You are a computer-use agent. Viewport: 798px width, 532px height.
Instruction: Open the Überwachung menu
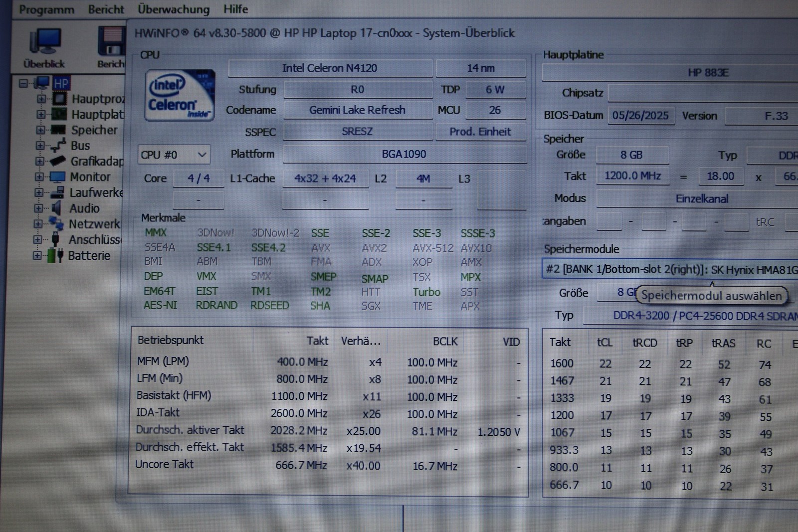[x=174, y=9]
